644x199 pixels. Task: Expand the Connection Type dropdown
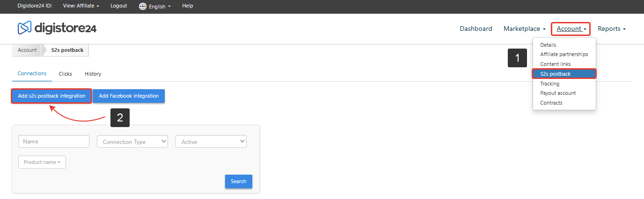click(132, 142)
